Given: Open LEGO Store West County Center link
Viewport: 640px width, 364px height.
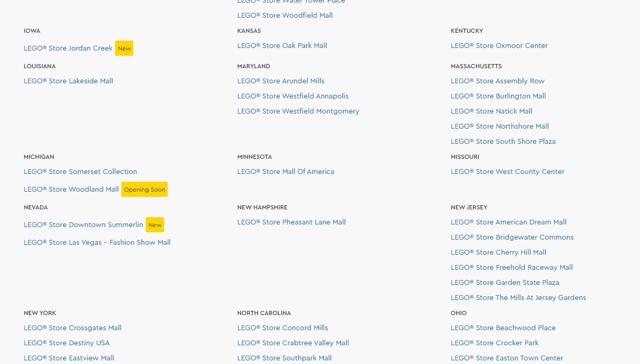Looking at the screenshot, I should tap(508, 171).
